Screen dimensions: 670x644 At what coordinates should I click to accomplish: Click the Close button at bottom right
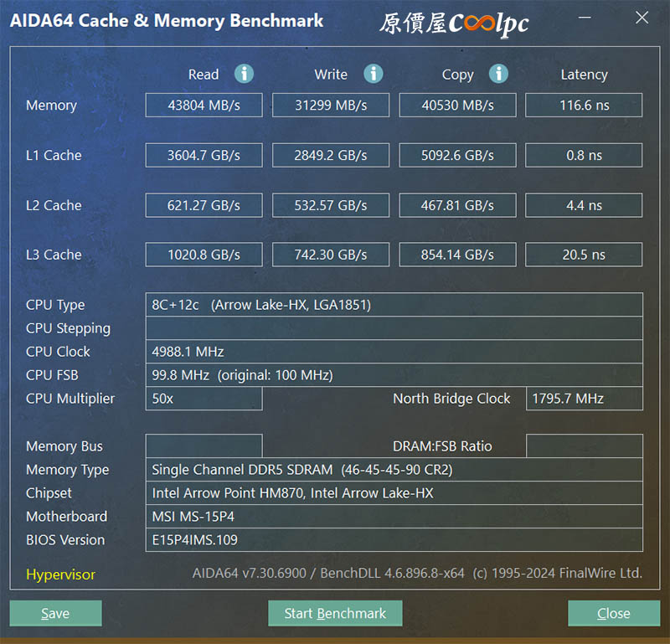[613, 613]
